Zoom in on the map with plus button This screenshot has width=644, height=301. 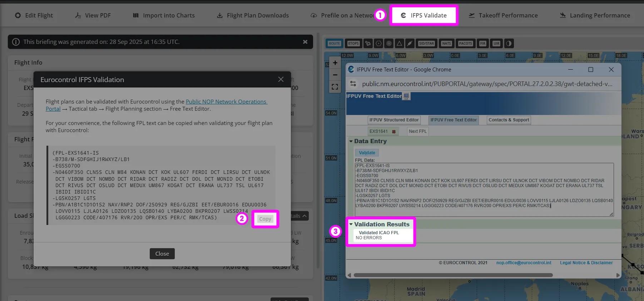335,63
